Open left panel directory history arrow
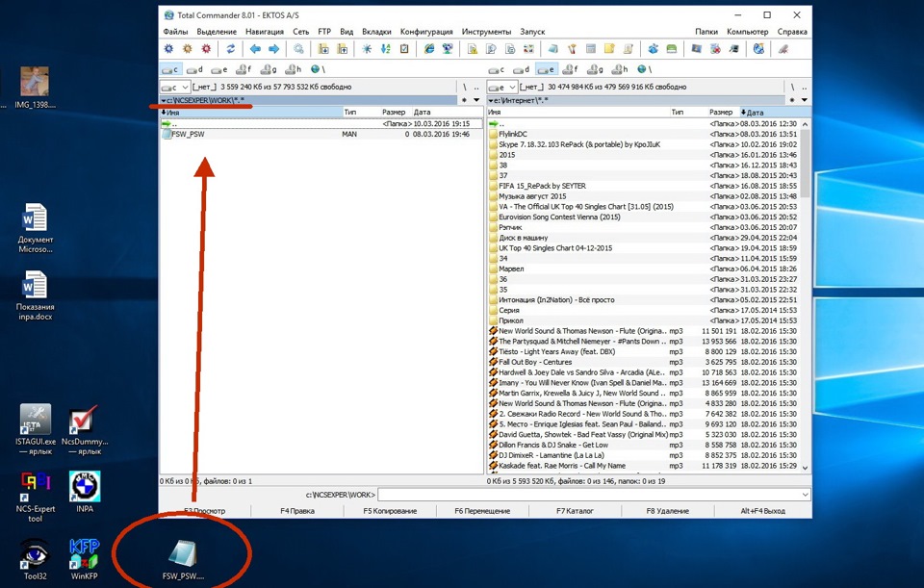 pos(476,100)
